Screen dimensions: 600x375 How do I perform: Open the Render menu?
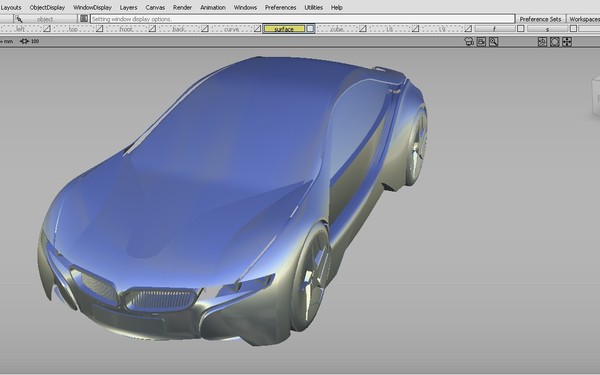182,7
